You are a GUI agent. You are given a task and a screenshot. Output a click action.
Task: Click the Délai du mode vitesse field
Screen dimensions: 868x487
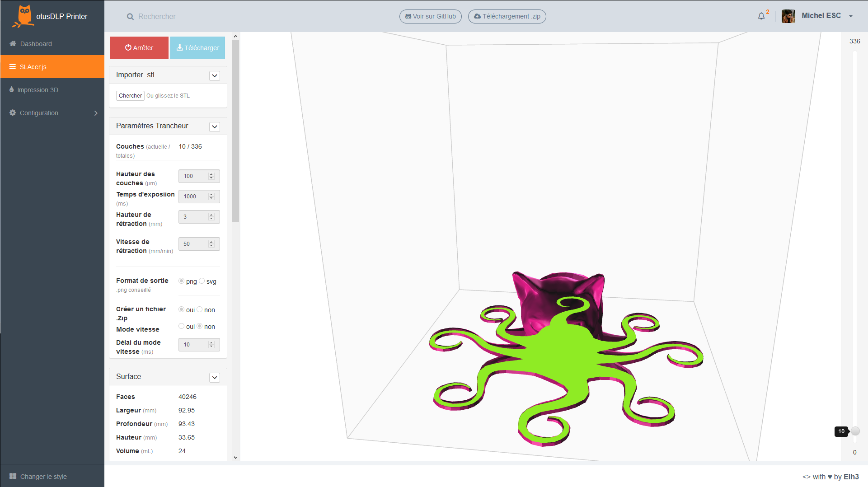click(x=199, y=345)
